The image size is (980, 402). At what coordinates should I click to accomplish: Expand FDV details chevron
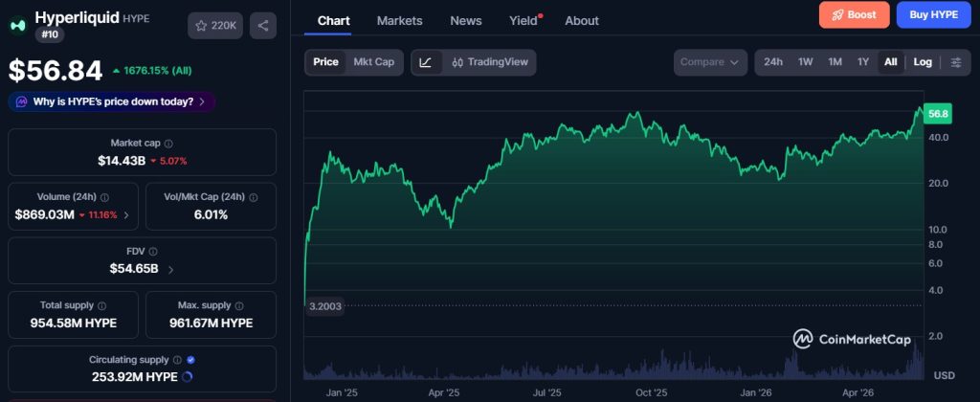[x=170, y=270]
